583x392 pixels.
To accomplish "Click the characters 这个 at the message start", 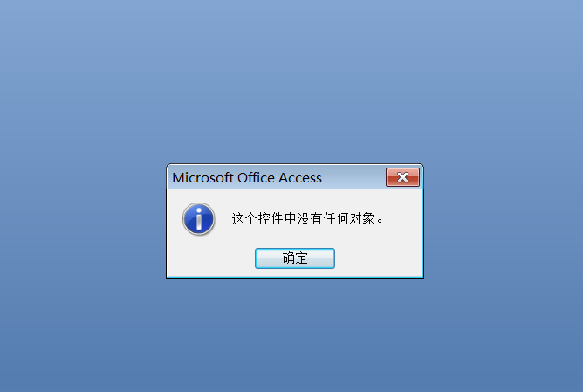I will pos(243,218).
